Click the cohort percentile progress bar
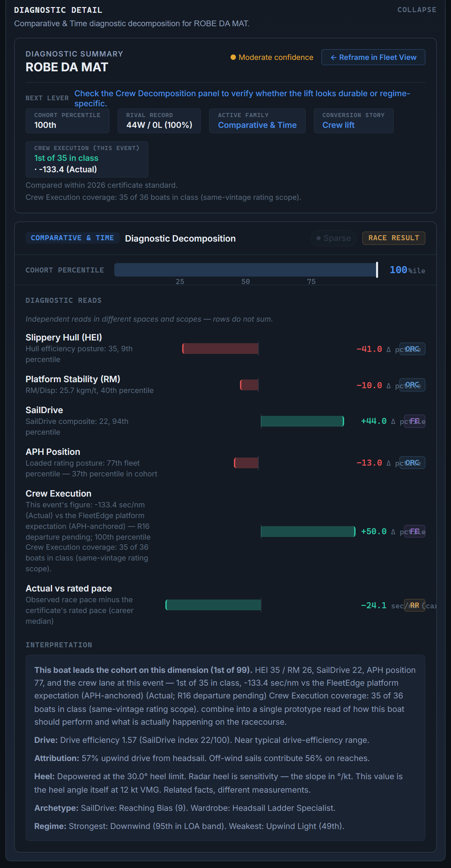 coord(246,270)
